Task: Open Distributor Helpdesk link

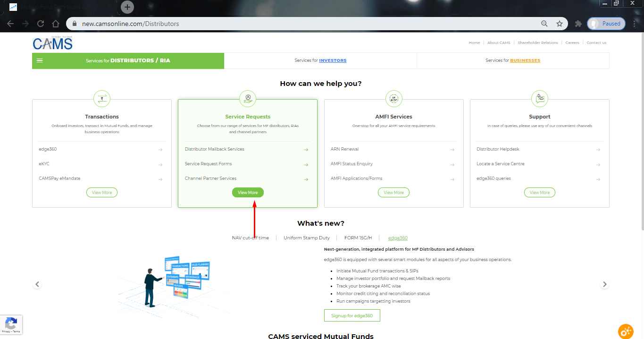Action: click(x=498, y=149)
